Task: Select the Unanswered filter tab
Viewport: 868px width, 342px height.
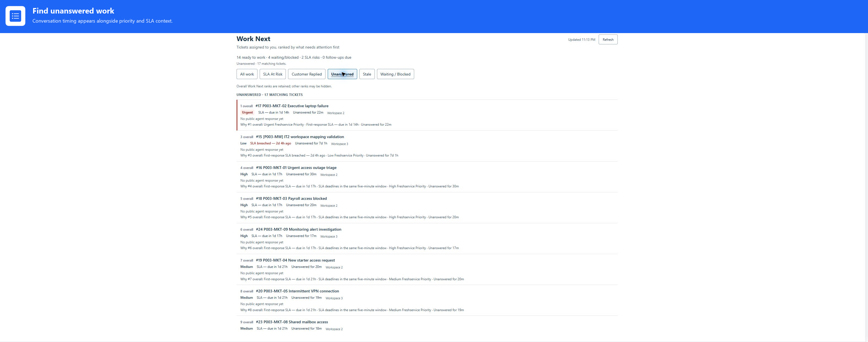Action: point(342,74)
